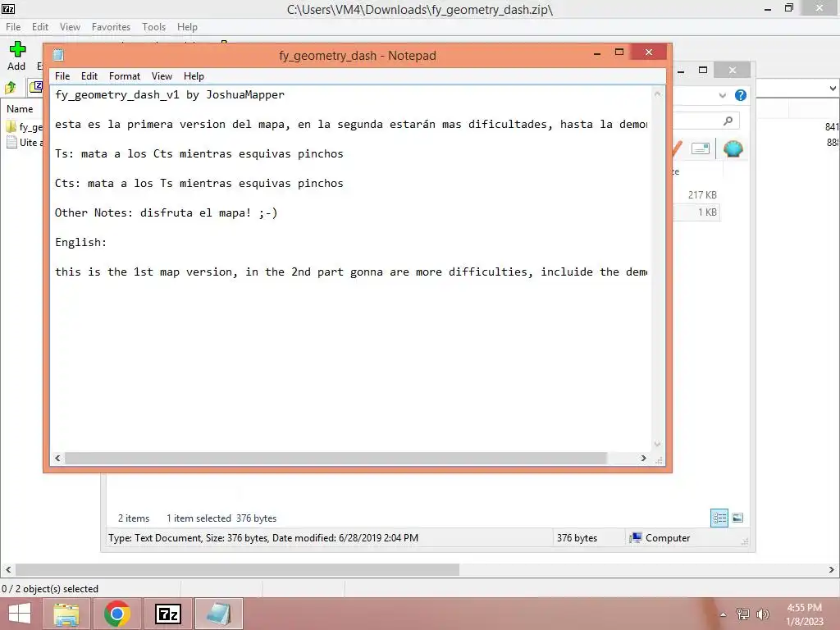Open the Start button on taskbar
Viewport: 840px width, 630px height.
click(x=20, y=614)
